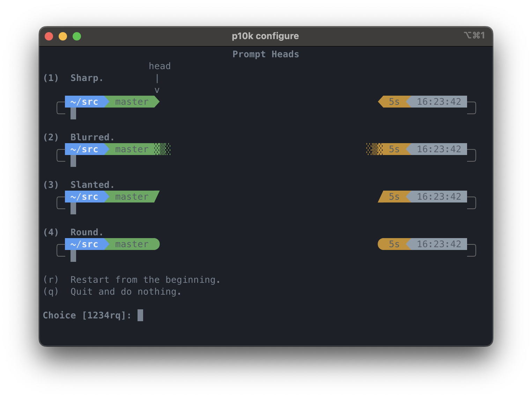Click the '(4) Round.' option label

click(73, 232)
